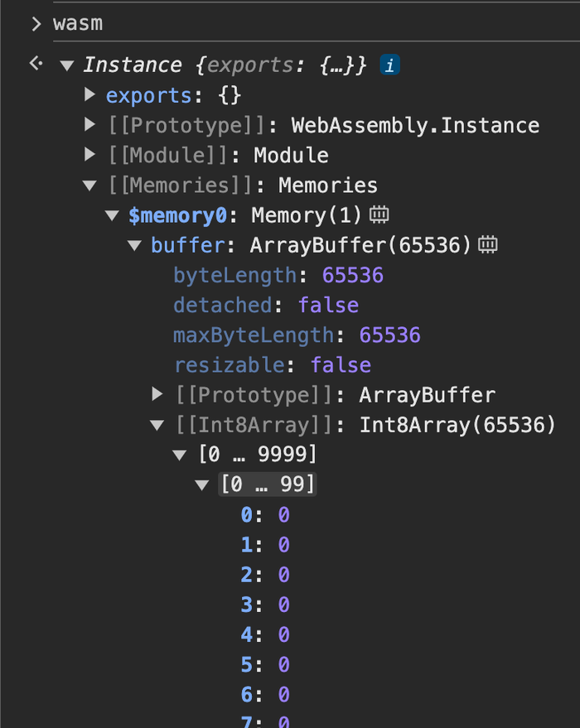Click the WebAssembly.Instance value text
580x728 pixels.
[x=415, y=125]
